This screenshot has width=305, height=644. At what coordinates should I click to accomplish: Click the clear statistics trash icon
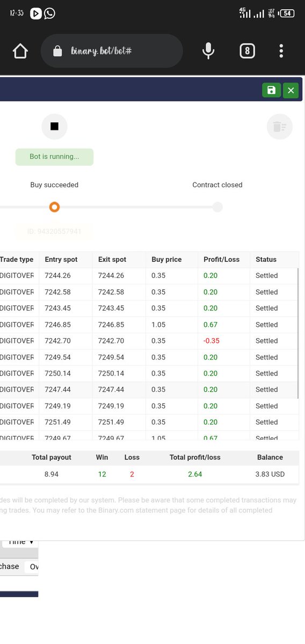[x=279, y=127]
